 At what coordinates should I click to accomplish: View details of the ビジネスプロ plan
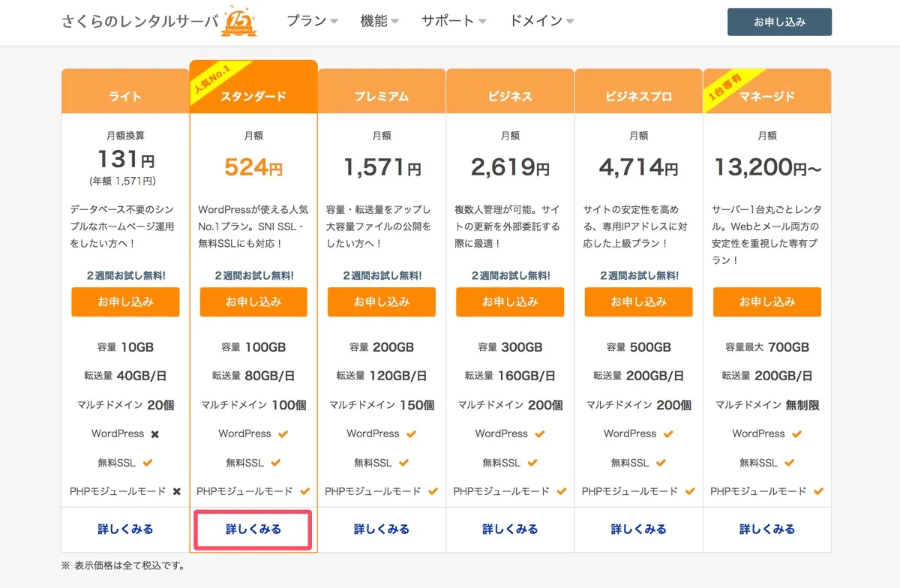(638, 529)
